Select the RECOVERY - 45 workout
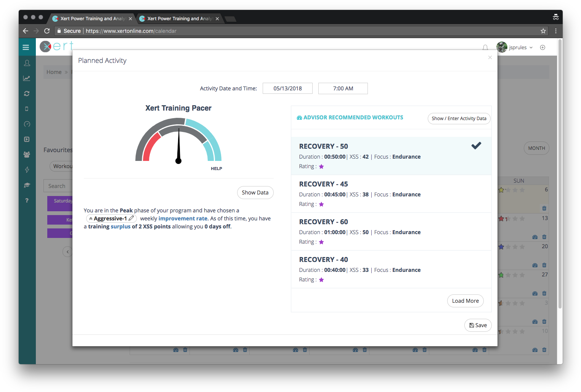 (x=391, y=193)
